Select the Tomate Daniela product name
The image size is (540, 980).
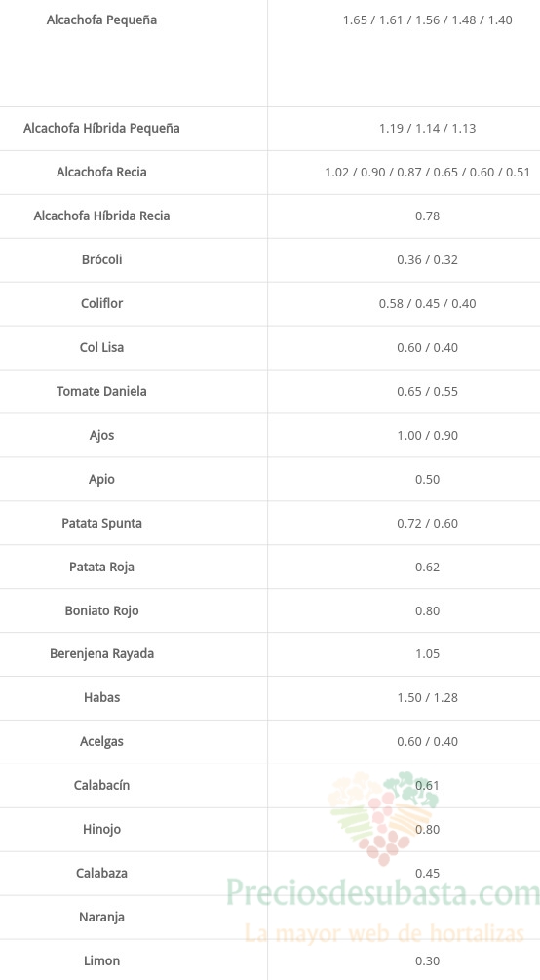point(102,391)
